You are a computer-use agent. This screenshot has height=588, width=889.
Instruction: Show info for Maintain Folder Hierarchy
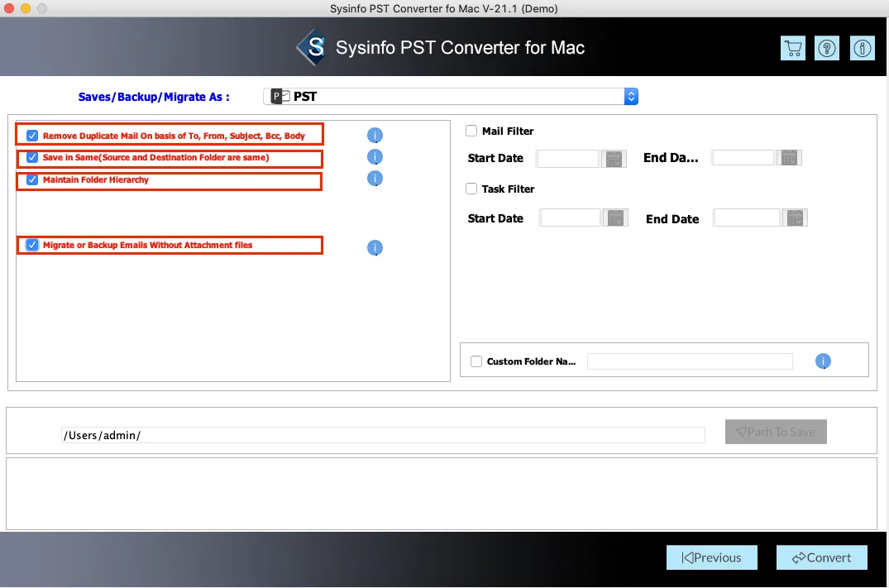(375, 179)
